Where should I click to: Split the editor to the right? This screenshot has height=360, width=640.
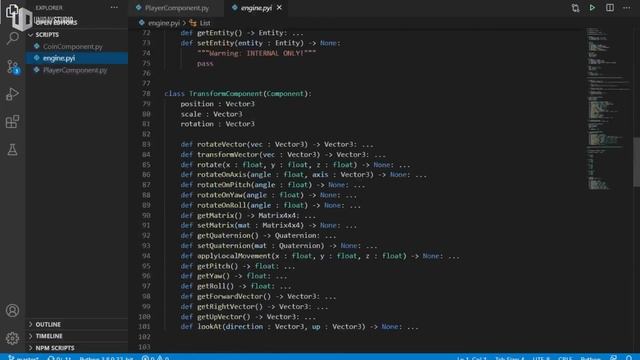[609, 8]
